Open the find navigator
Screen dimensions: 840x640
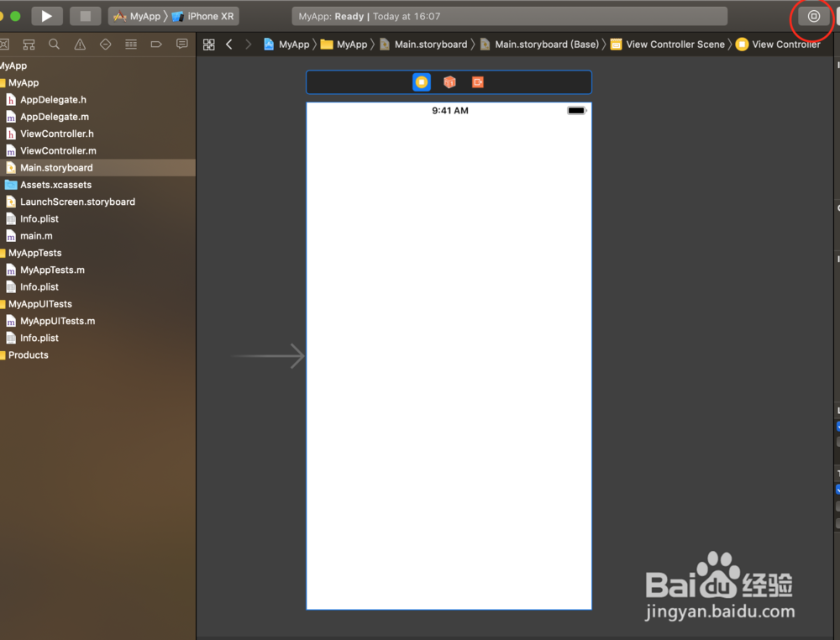pos(54,45)
